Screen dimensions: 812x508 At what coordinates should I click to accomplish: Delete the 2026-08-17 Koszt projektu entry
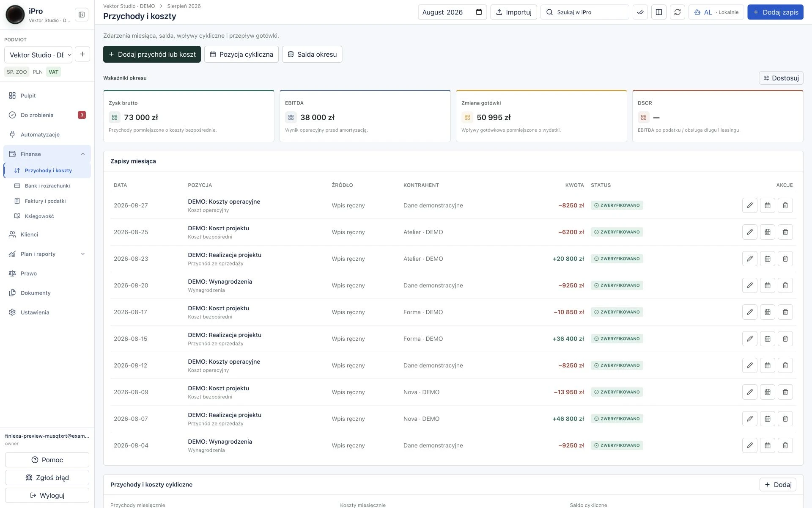(x=785, y=312)
